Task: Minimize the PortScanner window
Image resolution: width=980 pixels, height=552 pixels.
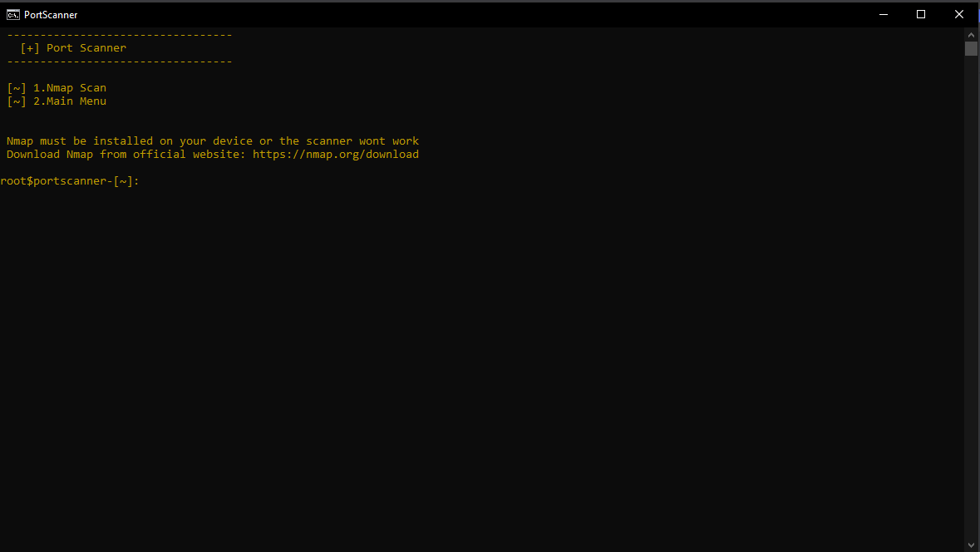Action: pos(883,14)
